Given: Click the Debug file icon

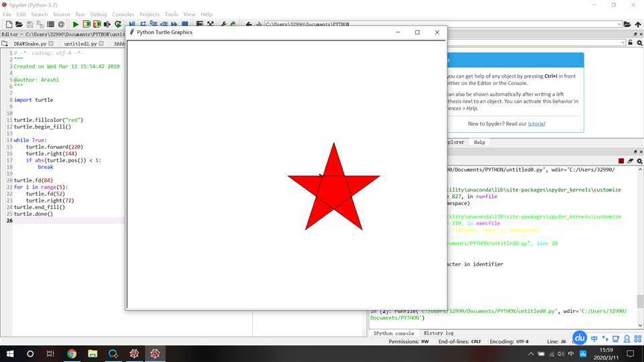Looking at the screenshot, I should click(x=132, y=25).
